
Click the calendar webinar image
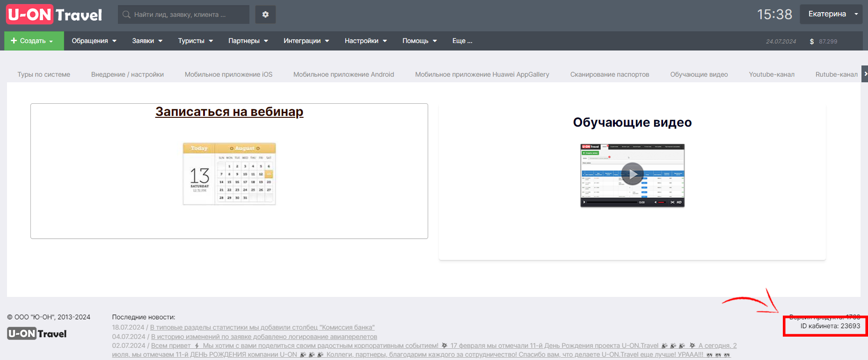[229, 174]
